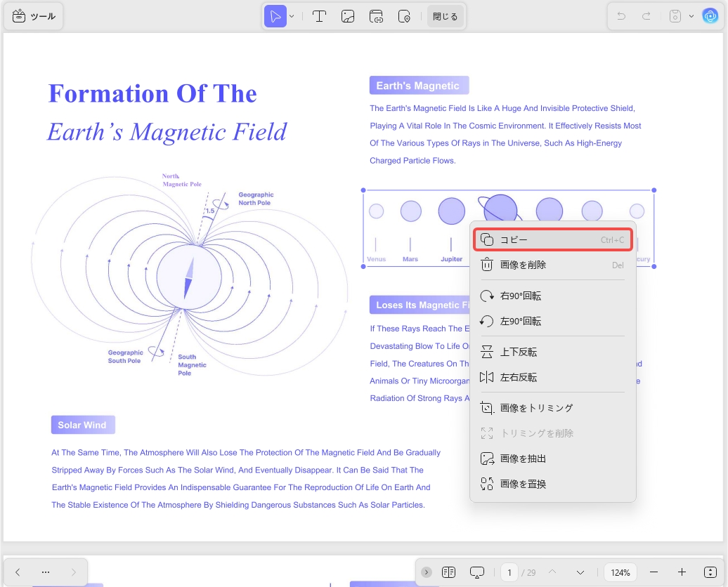Choose 画像をトリミング menu entry

pyautogui.click(x=552, y=409)
